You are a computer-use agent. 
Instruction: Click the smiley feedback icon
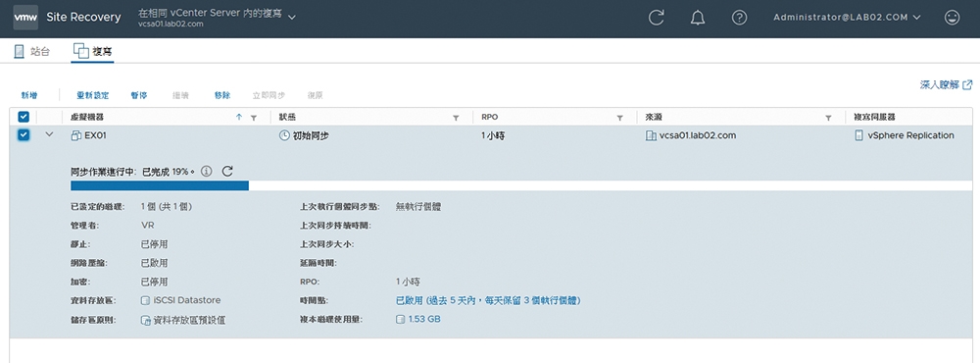coord(952,18)
